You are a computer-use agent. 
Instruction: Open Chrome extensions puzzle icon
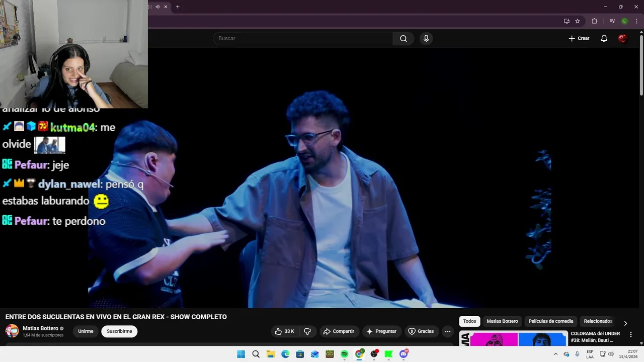594,21
